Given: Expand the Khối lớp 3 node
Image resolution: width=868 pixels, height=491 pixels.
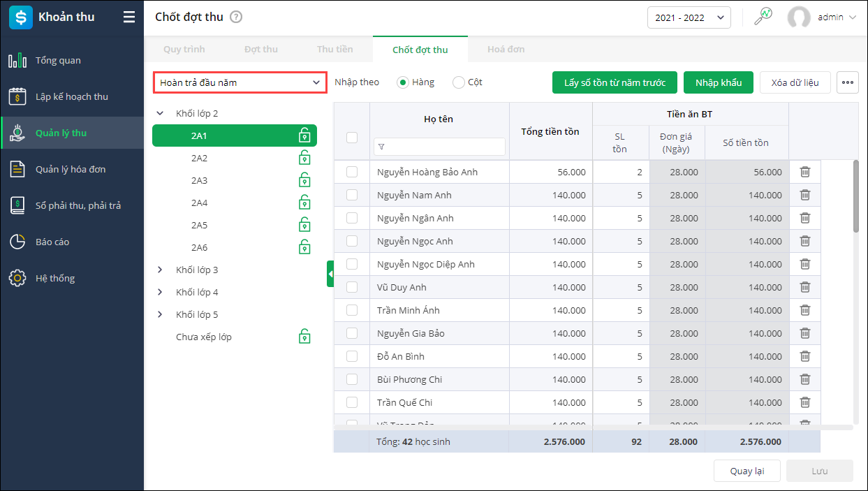Looking at the screenshot, I should [x=160, y=270].
